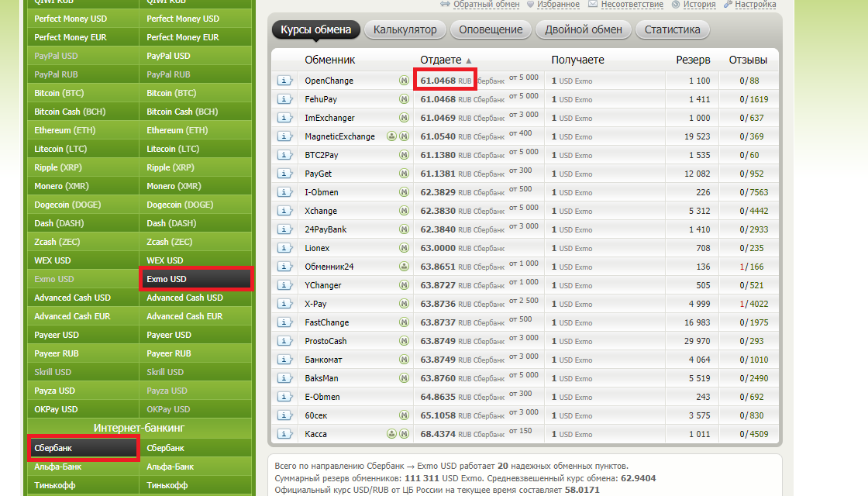Open the Lionex info icon
868x496 pixels.
pyautogui.click(x=284, y=248)
